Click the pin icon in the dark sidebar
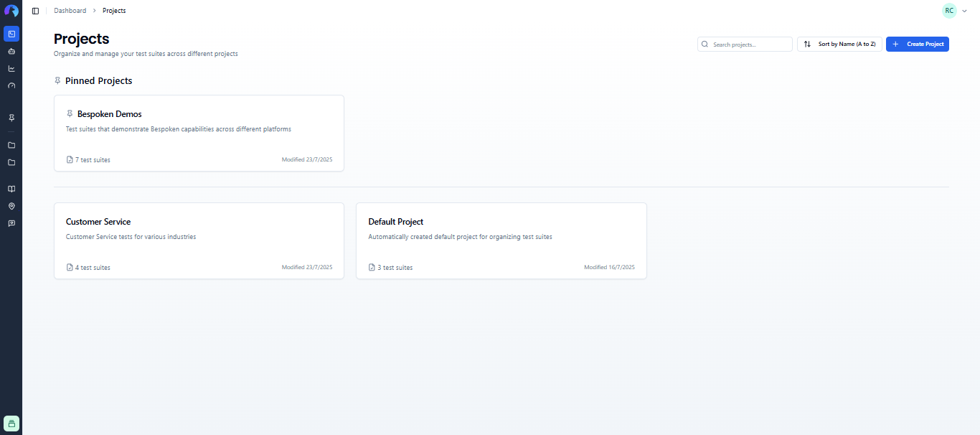 click(11, 118)
